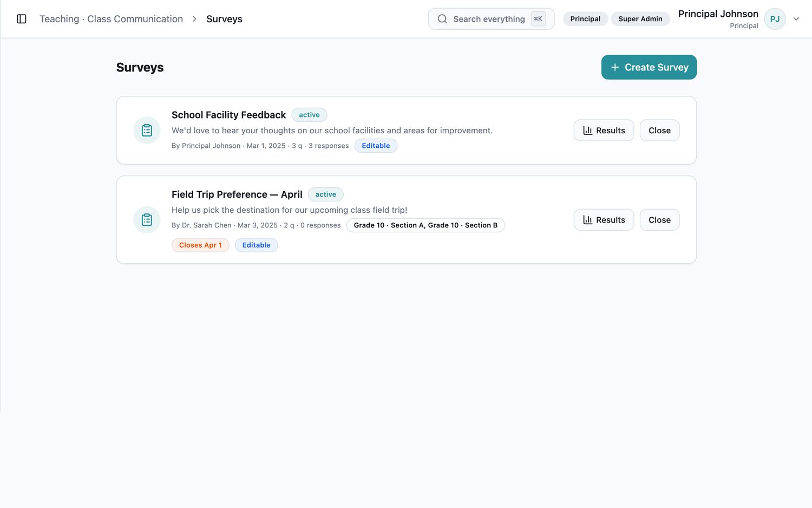The image size is (812, 508).
Task: Go to Teaching · Class Communication breadcrumb
Action: coord(111,19)
